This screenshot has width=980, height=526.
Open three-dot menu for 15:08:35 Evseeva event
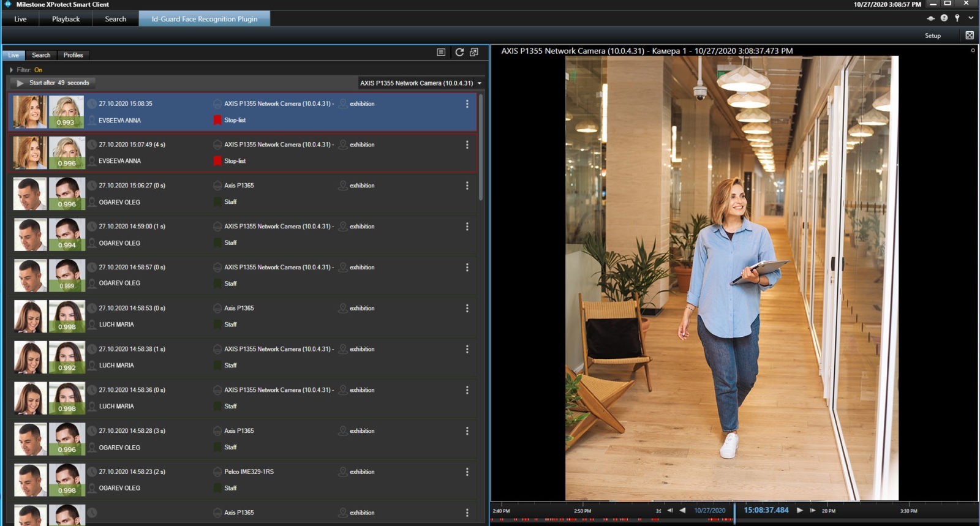467,104
